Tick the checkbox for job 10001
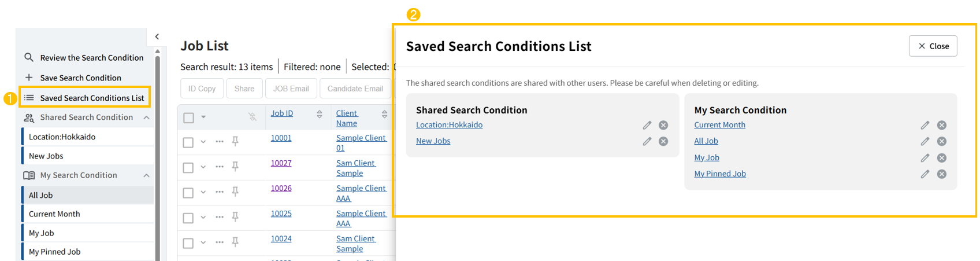The image size is (980, 261). tap(188, 142)
